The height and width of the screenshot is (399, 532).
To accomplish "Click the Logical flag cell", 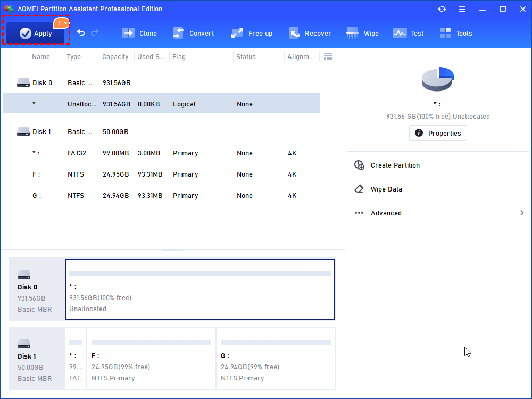I will point(184,104).
